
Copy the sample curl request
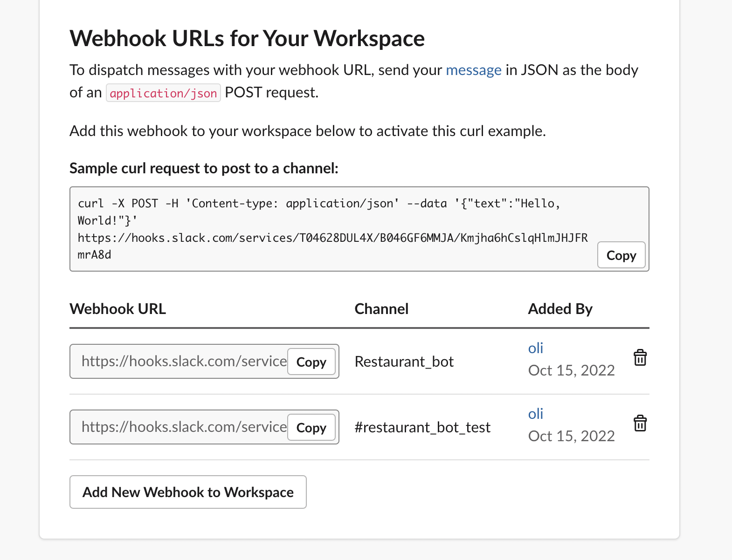pos(621,255)
